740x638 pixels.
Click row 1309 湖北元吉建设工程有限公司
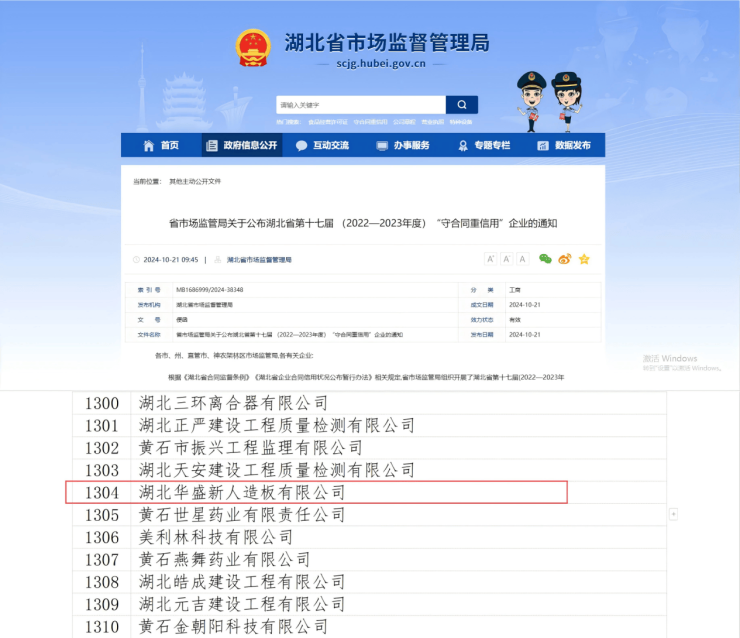tap(369, 604)
